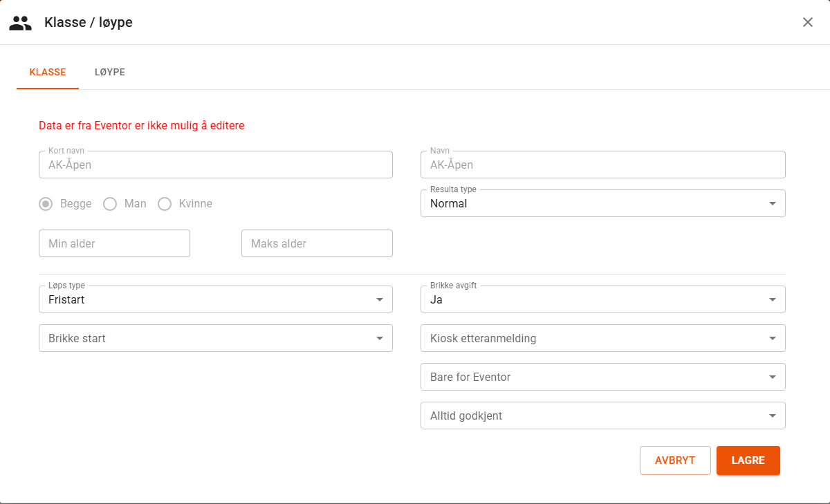
Task: Select the KLASSE tab
Action: pyautogui.click(x=48, y=72)
